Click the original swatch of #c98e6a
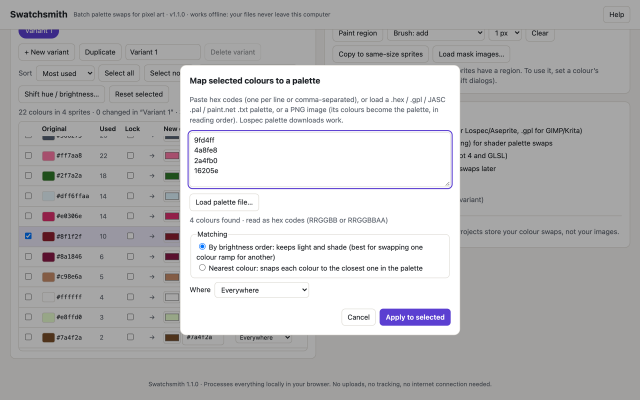 (x=48, y=277)
